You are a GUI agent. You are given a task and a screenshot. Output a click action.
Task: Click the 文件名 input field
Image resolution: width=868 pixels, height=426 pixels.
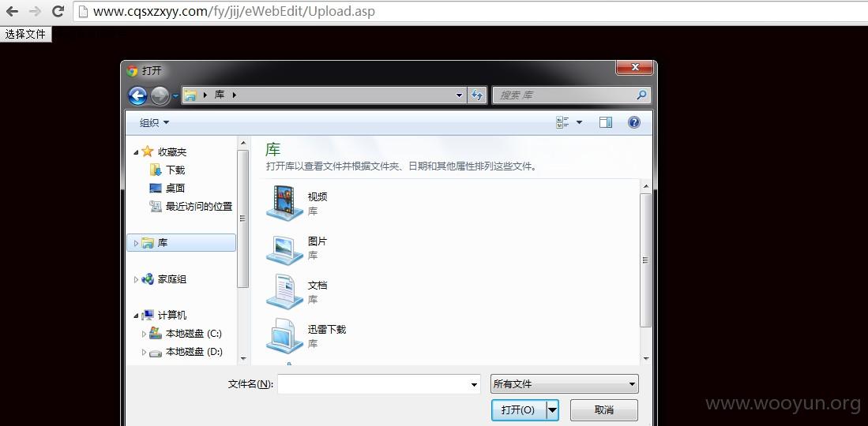[x=373, y=384]
